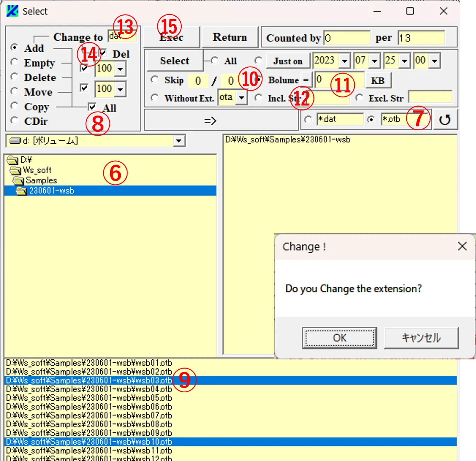Open the lower 100 value dropdown
This screenshot has height=461, width=476.
(x=120, y=89)
